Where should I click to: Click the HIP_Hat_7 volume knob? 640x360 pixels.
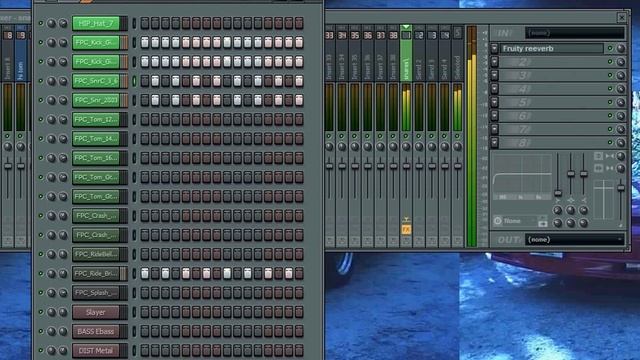(x=63, y=23)
